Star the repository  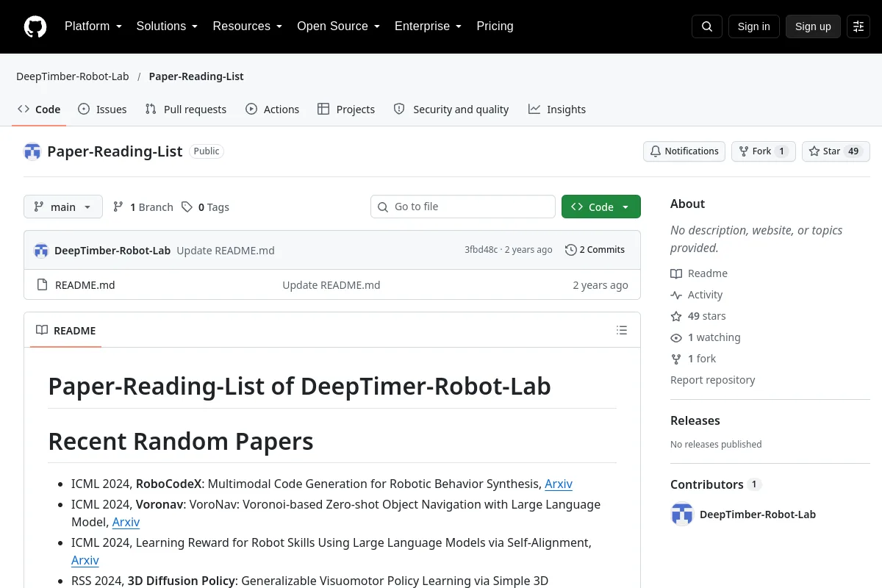coord(836,151)
